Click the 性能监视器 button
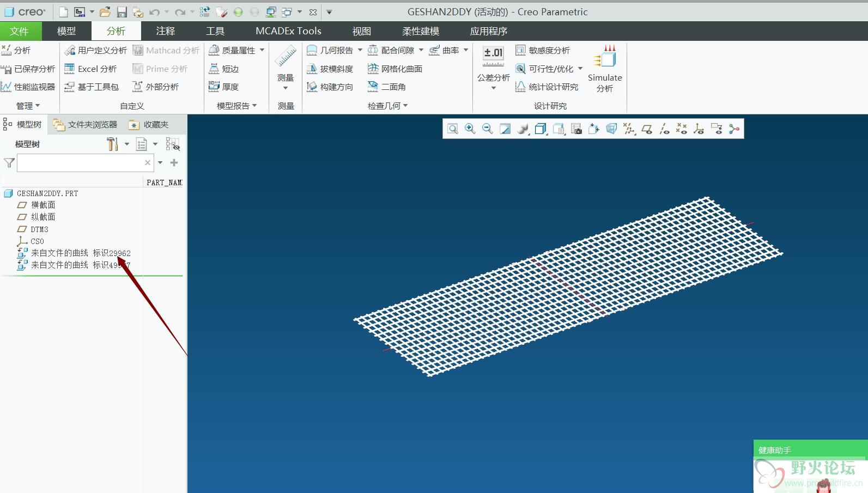The height and width of the screenshot is (493, 868). click(x=28, y=87)
